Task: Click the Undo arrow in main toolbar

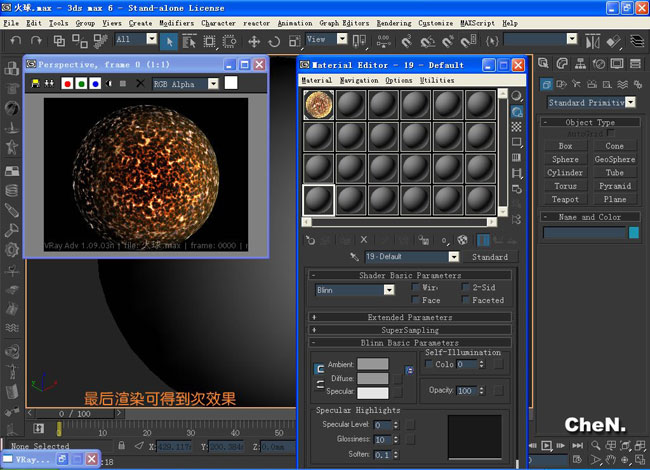Action: [x=15, y=41]
